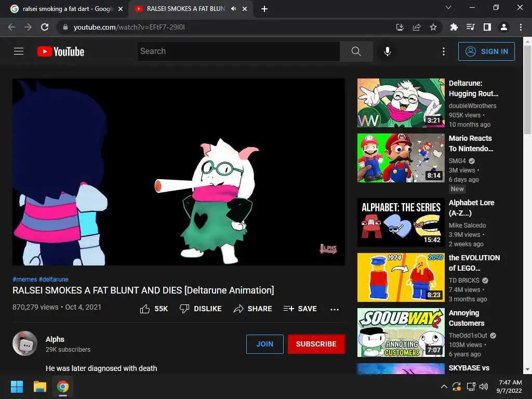Viewport: 532px width, 399px height.
Task: Click the YouTube logo home link
Action: (61, 51)
